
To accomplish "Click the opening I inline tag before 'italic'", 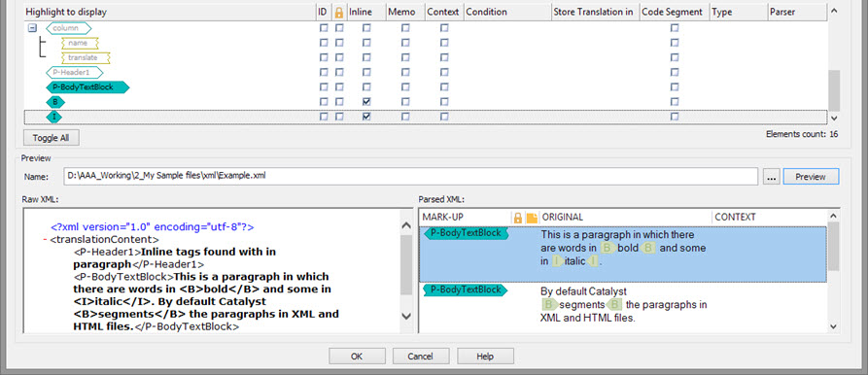I will [558, 261].
